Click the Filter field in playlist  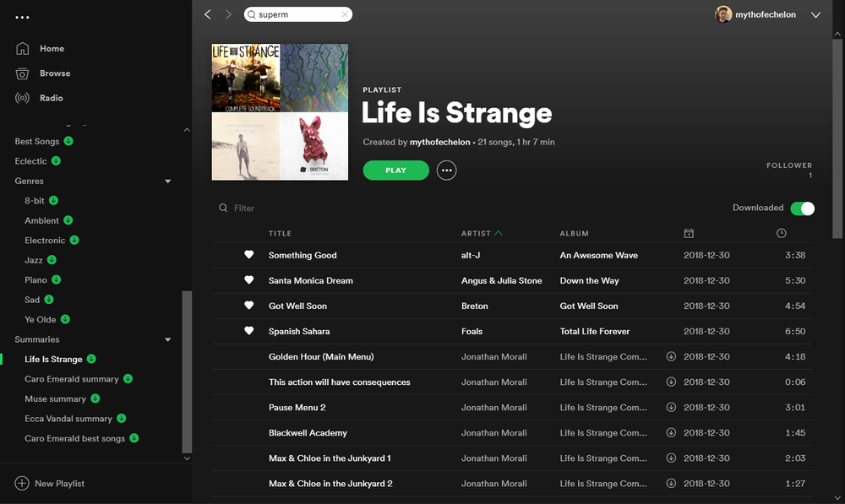tap(244, 208)
